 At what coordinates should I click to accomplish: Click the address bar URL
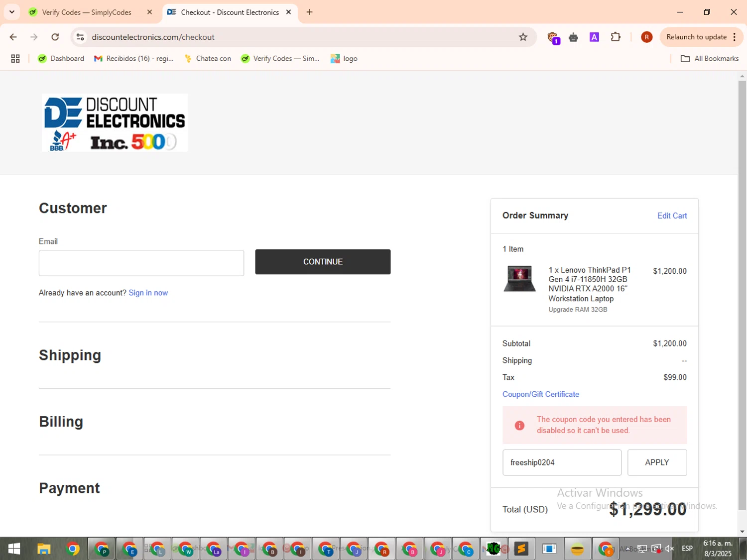coord(153,37)
